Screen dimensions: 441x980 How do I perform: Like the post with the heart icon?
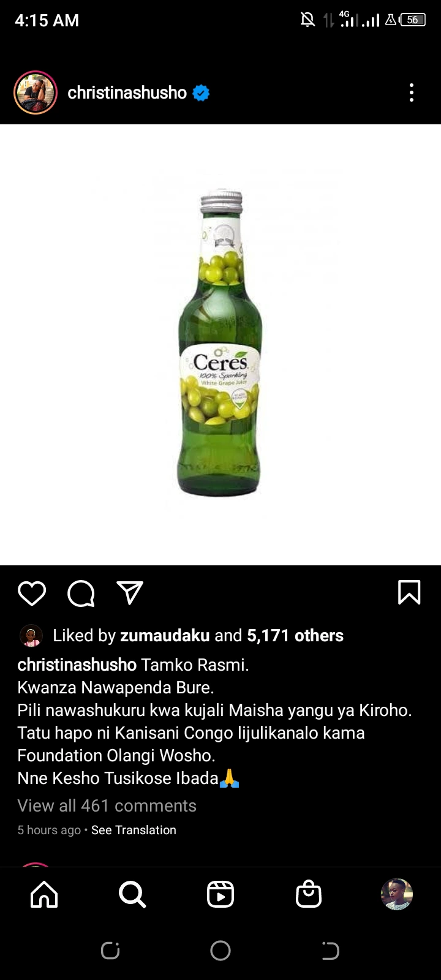coord(32,593)
